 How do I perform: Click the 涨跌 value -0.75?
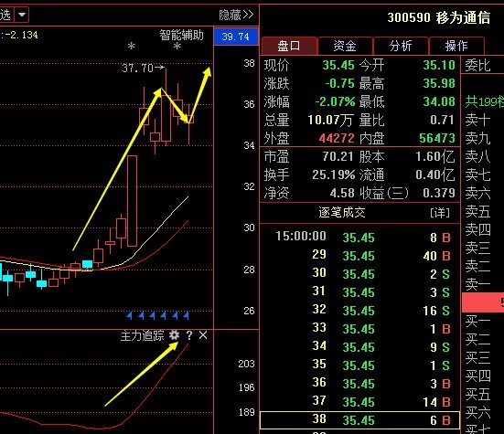click(x=339, y=83)
